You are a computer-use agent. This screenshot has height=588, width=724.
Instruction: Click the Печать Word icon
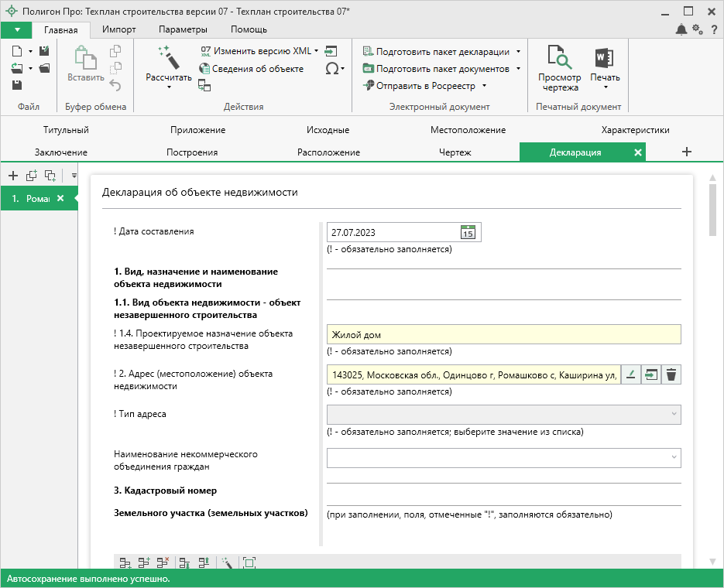coord(604,59)
